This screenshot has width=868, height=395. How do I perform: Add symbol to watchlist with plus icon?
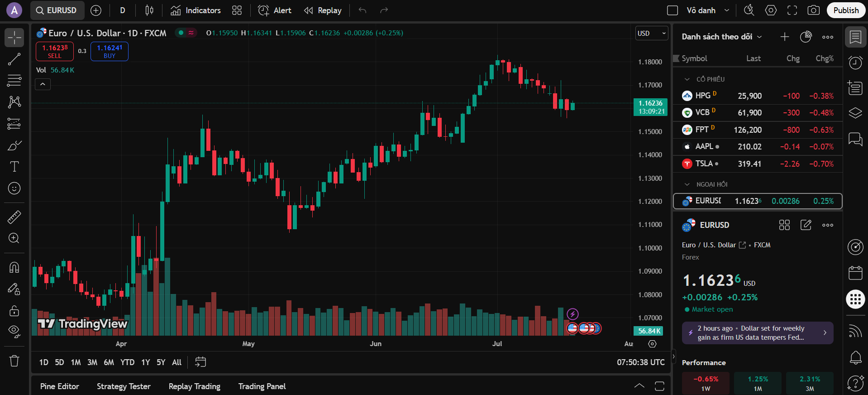point(785,37)
